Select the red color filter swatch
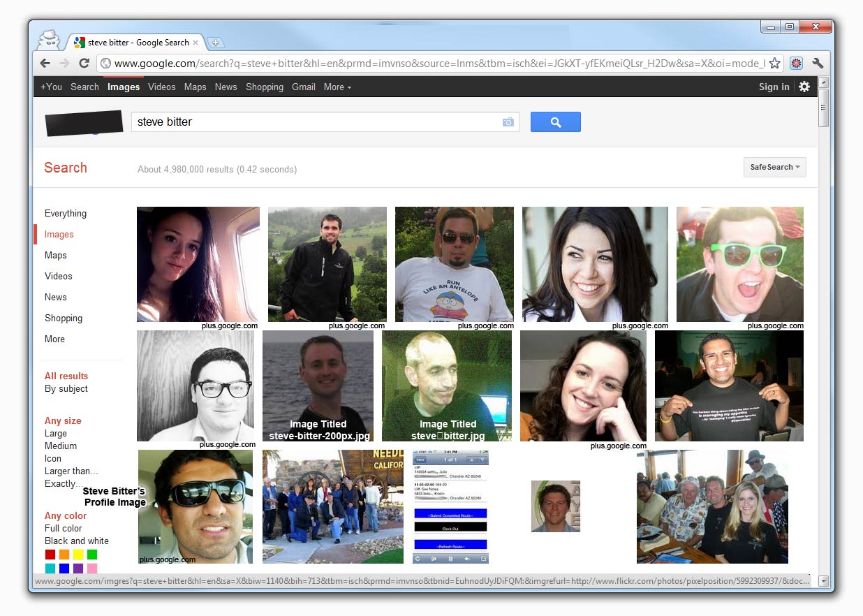Viewport: 863px width, 616px height. point(50,555)
